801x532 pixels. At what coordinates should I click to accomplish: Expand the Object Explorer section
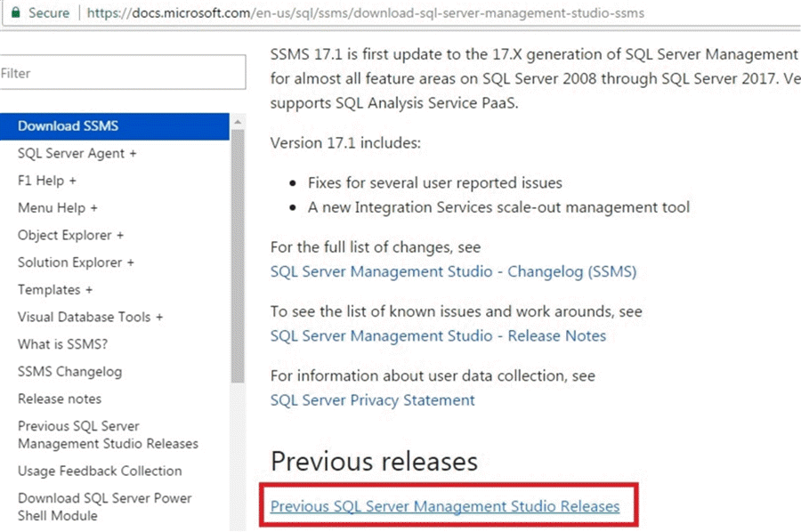[70, 236]
